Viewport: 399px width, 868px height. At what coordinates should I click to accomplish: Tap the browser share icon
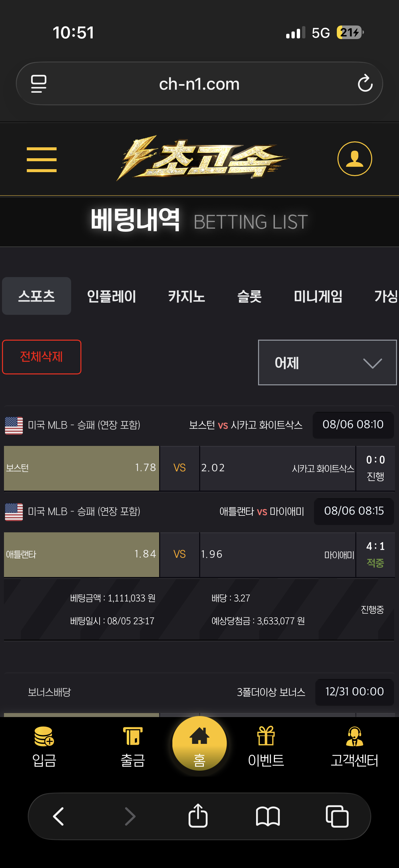tap(198, 816)
